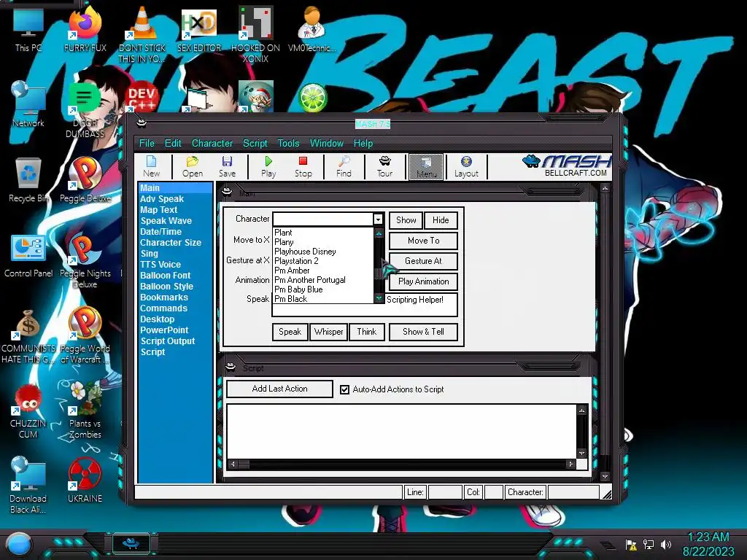Open the Help menu
The height and width of the screenshot is (560, 747).
click(x=363, y=144)
